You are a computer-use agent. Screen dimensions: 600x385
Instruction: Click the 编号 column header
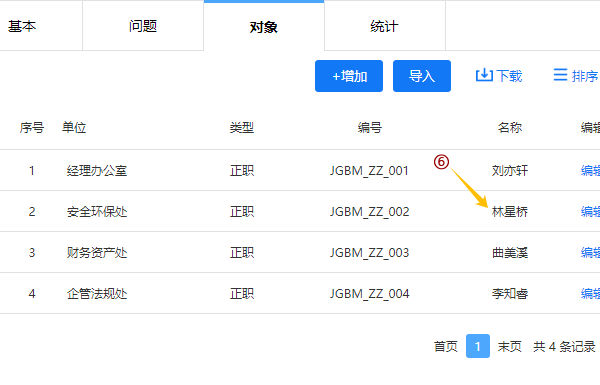370,127
